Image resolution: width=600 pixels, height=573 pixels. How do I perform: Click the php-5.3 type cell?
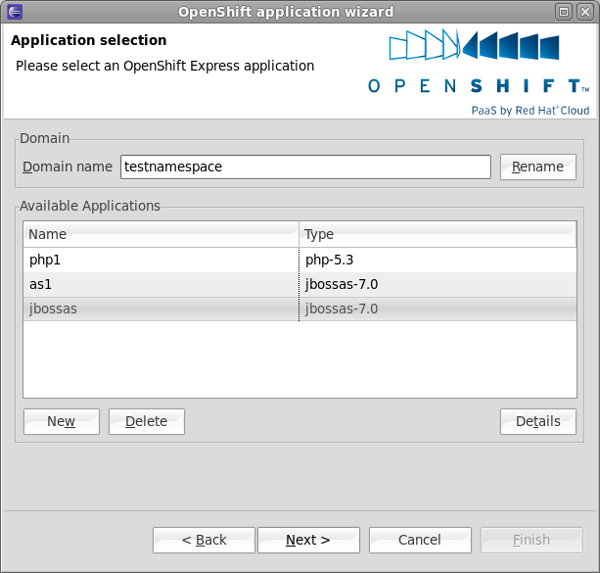(438, 260)
